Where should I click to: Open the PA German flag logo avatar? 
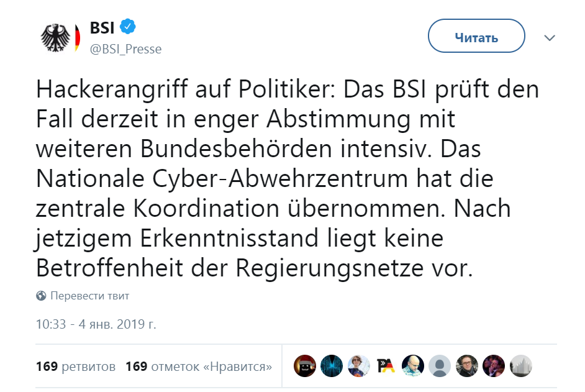386,366
